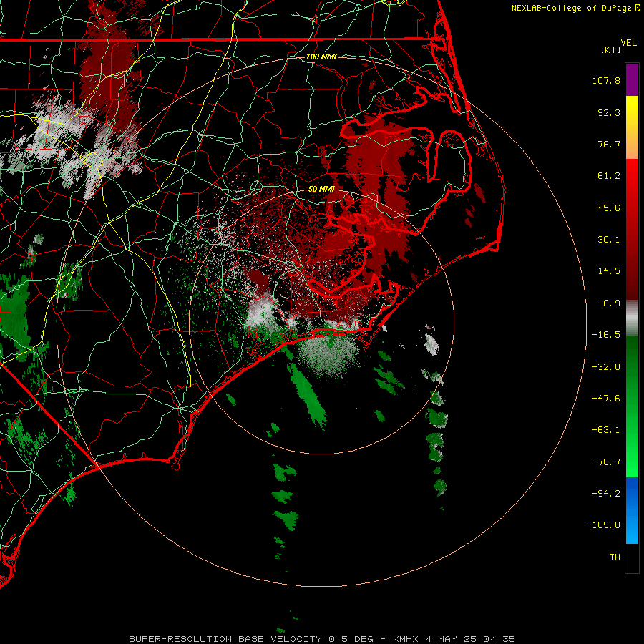The image size is (644, 644).
Task: Click the yellow segment of the color bar
Action: click(632, 127)
